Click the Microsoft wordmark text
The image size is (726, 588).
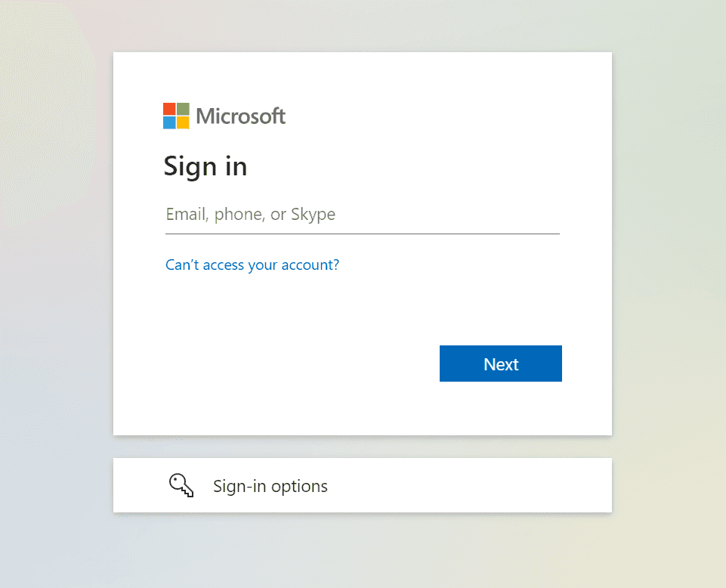coord(241,116)
